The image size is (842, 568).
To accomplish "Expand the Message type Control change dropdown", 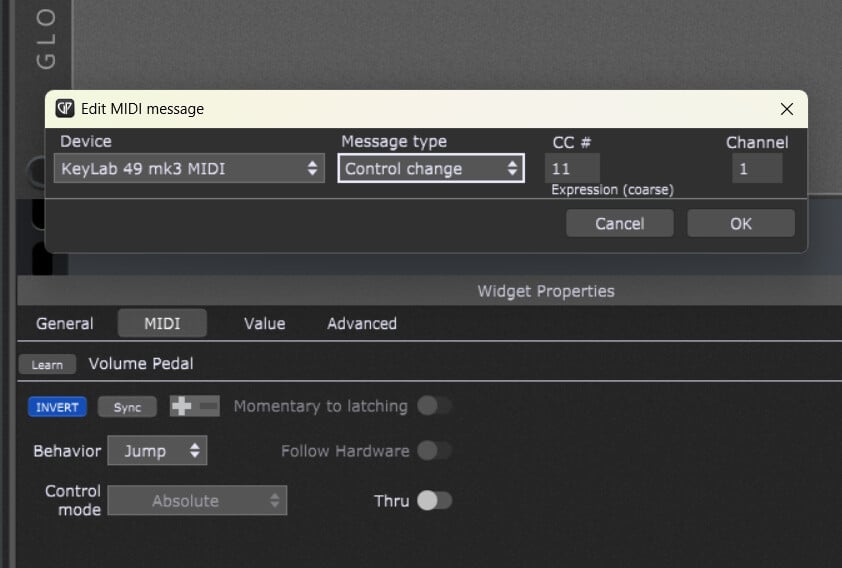I will click(430, 169).
